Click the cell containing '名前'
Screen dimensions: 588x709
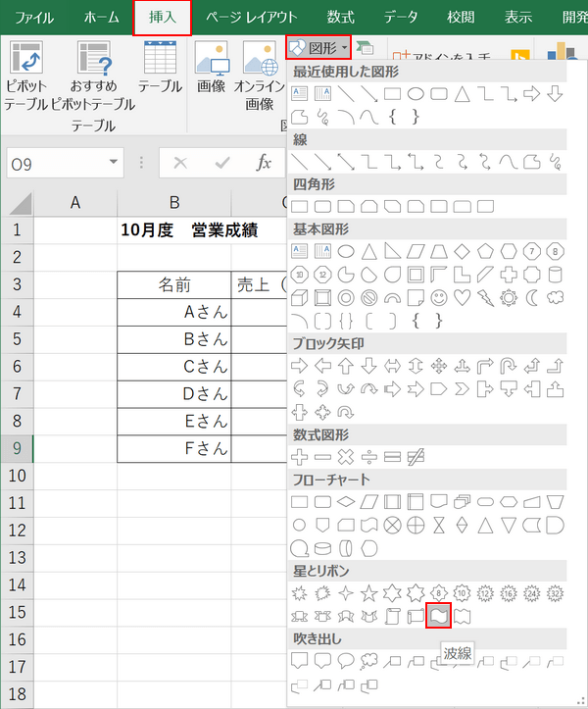(174, 284)
